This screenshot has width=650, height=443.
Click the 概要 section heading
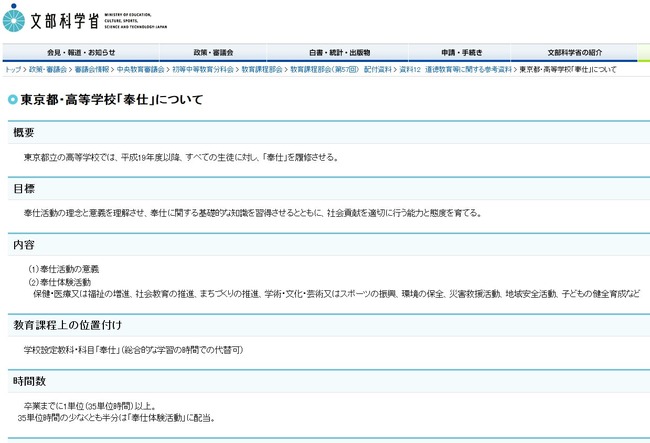(x=24, y=133)
